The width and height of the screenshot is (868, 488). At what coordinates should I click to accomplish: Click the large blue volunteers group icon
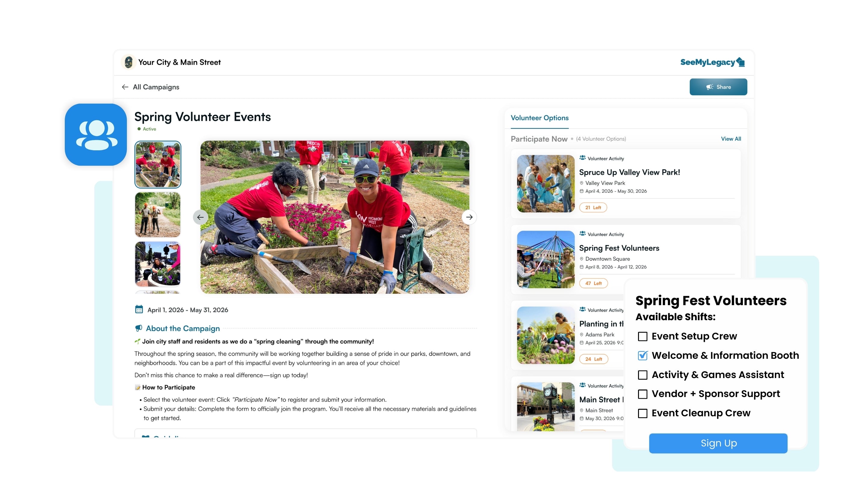[x=96, y=135]
